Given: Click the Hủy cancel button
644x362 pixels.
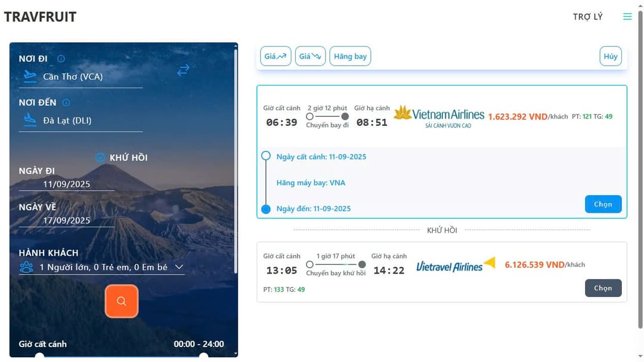Looking at the screenshot, I should (611, 56).
